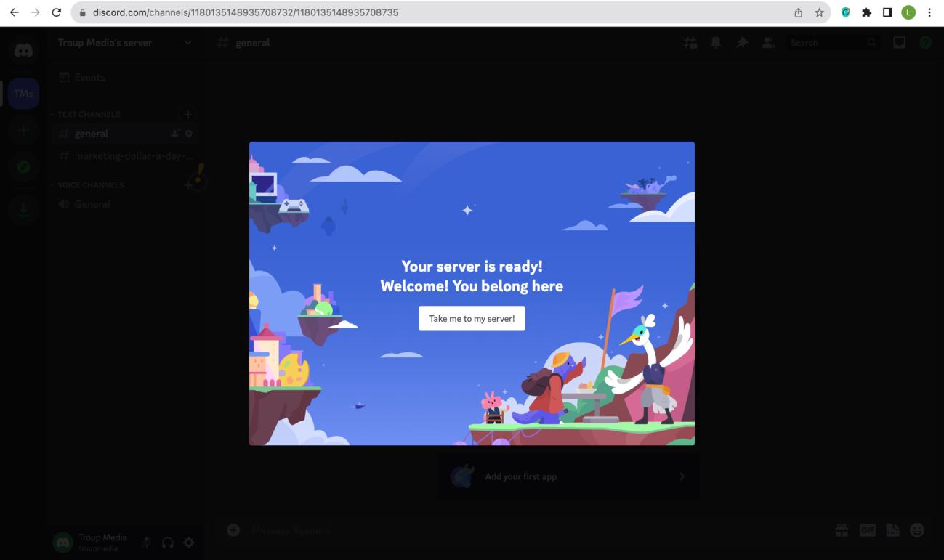Collapse the TEXT CHANNELS category
The width and height of the screenshot is (944, 560).
pyautogui.click(x=89, y=114)
